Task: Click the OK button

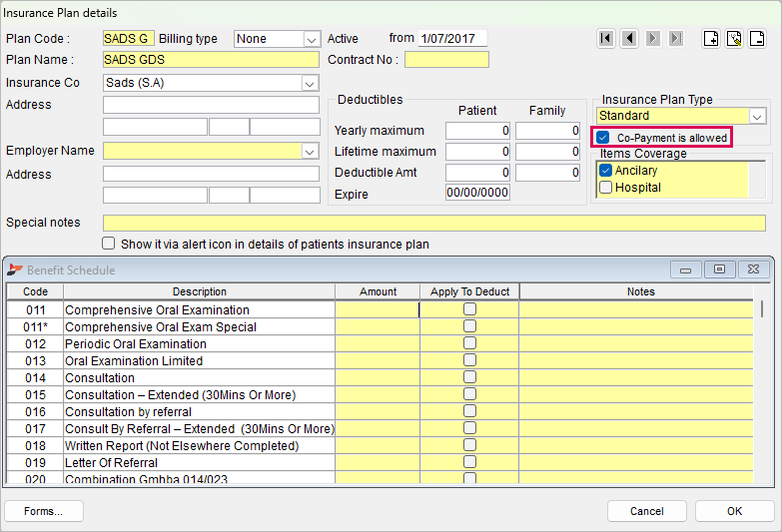Action: pyautogui.click(x=734, y=511)
